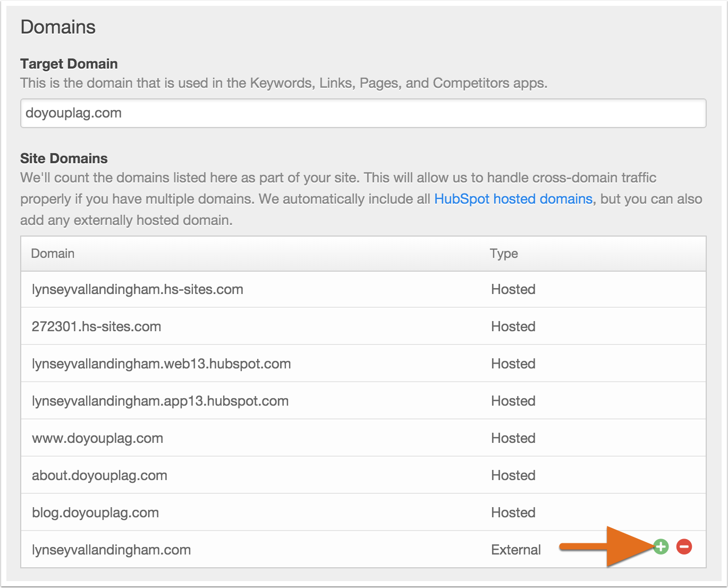This screenshot has height=588, width=728.
Task: Click Hosted type for www.doyouplag.com
Action: coord(513,438)
